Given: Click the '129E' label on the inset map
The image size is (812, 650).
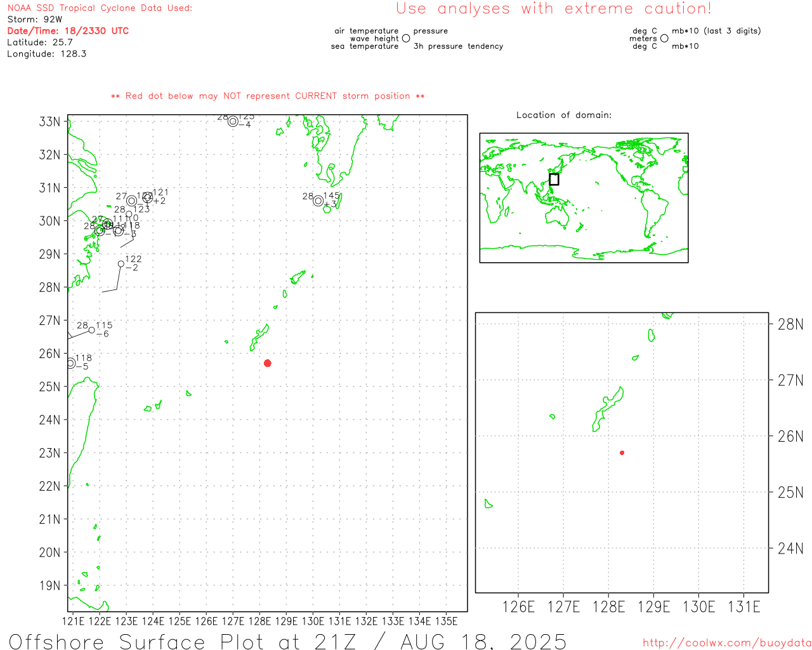Looking at the screenshot, I should click(x=653, y=607).
